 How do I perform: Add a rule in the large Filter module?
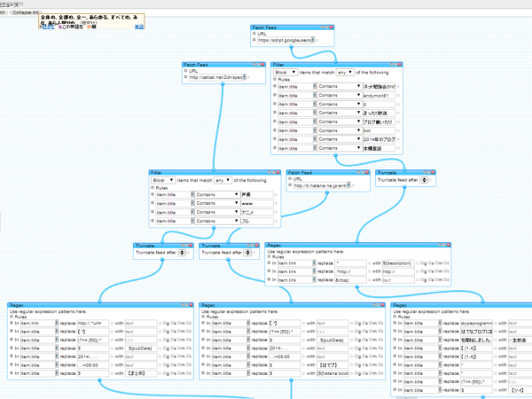coord(275,79)
